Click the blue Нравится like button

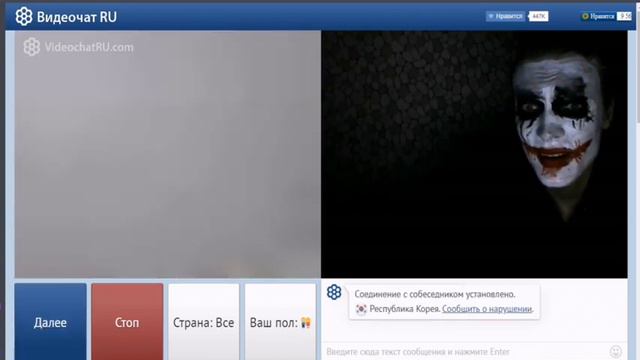pyautogui.click(x=505, y=16)
